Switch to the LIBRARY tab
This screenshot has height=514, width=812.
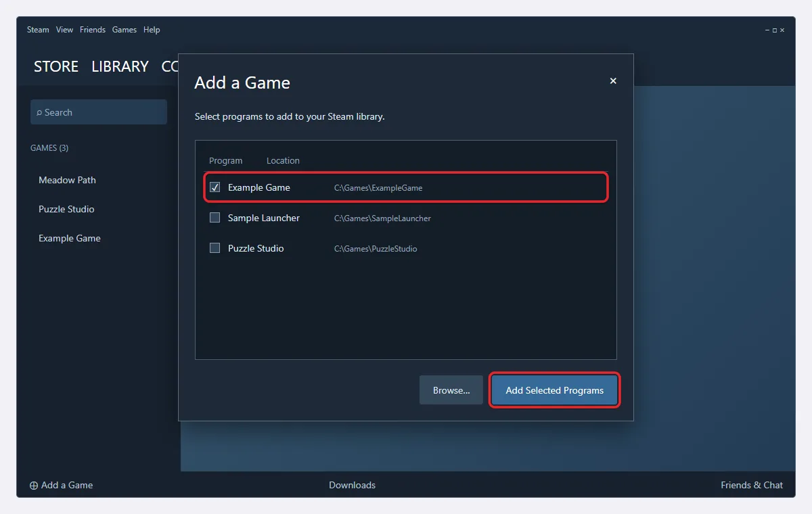coord(120,66)
